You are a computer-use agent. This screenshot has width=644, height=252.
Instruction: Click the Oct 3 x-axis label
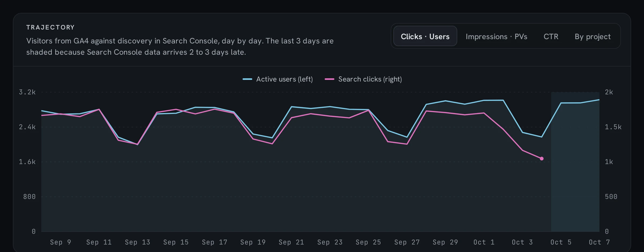522,242
